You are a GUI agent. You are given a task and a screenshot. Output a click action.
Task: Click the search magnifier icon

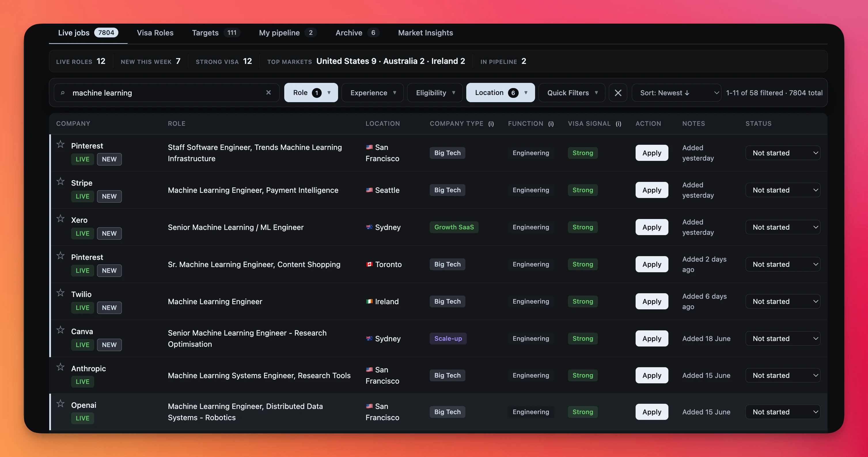coord(63,93)
